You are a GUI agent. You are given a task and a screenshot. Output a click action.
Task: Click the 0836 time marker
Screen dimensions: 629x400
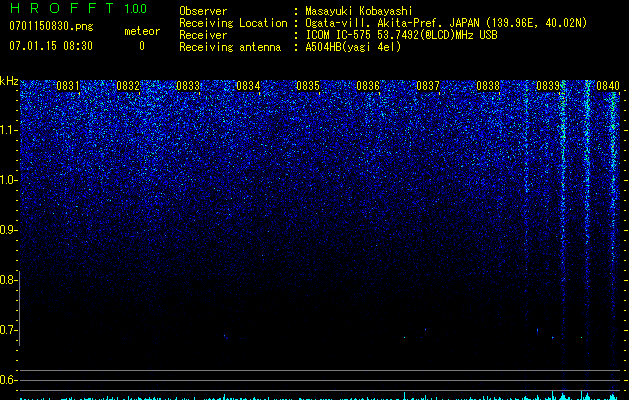click(368, 86)
